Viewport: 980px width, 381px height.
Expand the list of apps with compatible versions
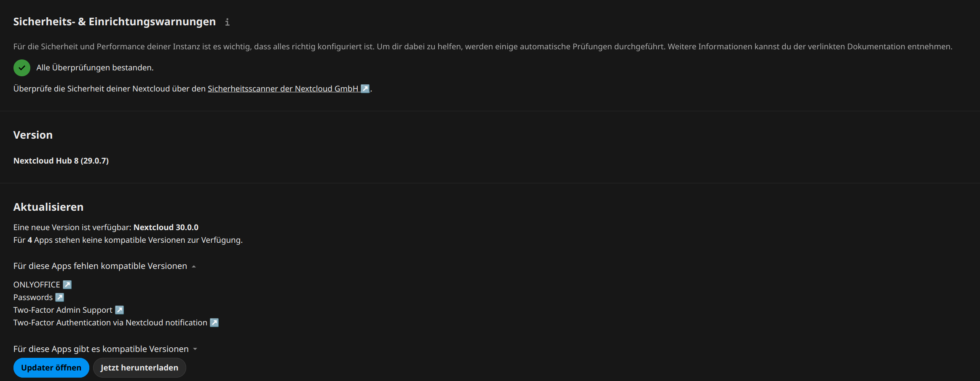click(105, 349)
